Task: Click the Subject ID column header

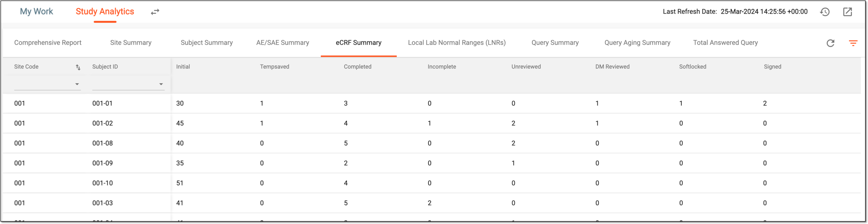Action: point(105,67)
